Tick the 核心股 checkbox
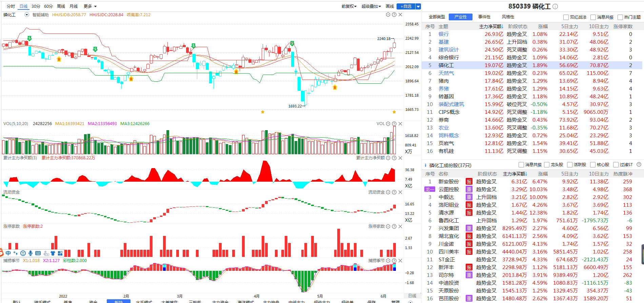 [593, 165]
